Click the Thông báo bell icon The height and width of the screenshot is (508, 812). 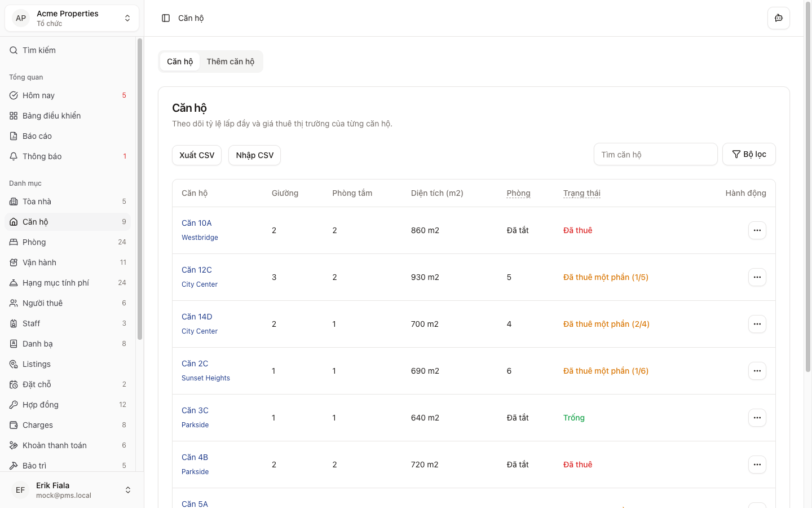pos(14,156)
